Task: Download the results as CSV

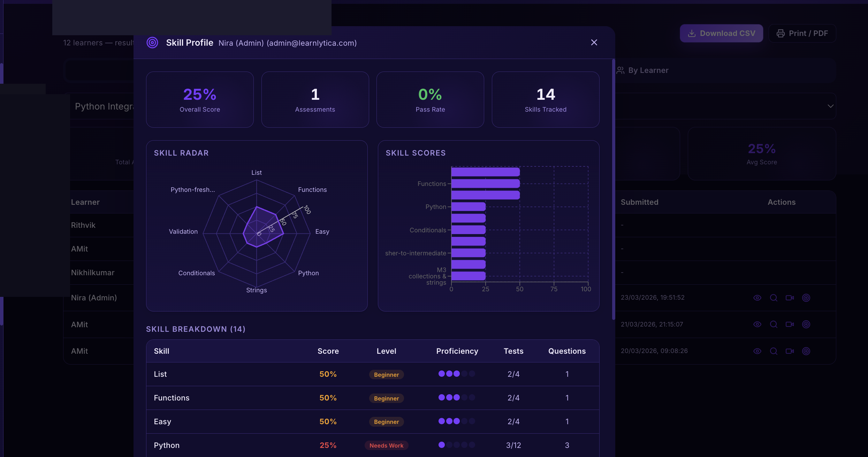Action: tap(721, 33)
